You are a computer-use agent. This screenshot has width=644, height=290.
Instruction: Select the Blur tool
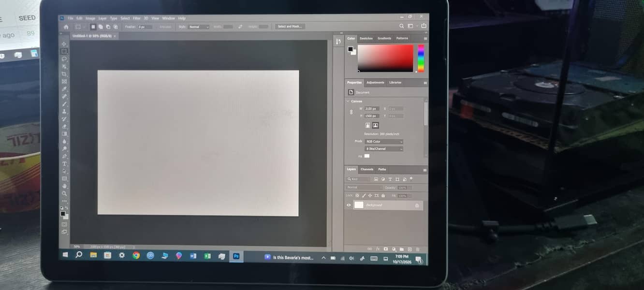[64, 141]
